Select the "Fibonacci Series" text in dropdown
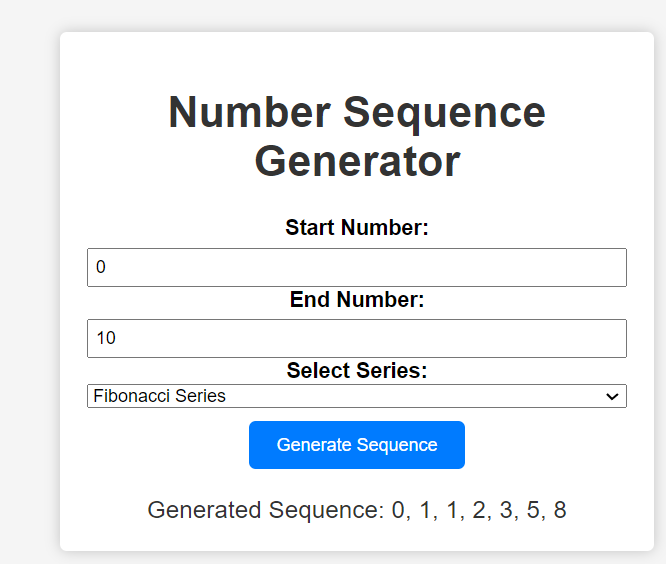The height and width of the screenshot is (564, 666). 160,396
